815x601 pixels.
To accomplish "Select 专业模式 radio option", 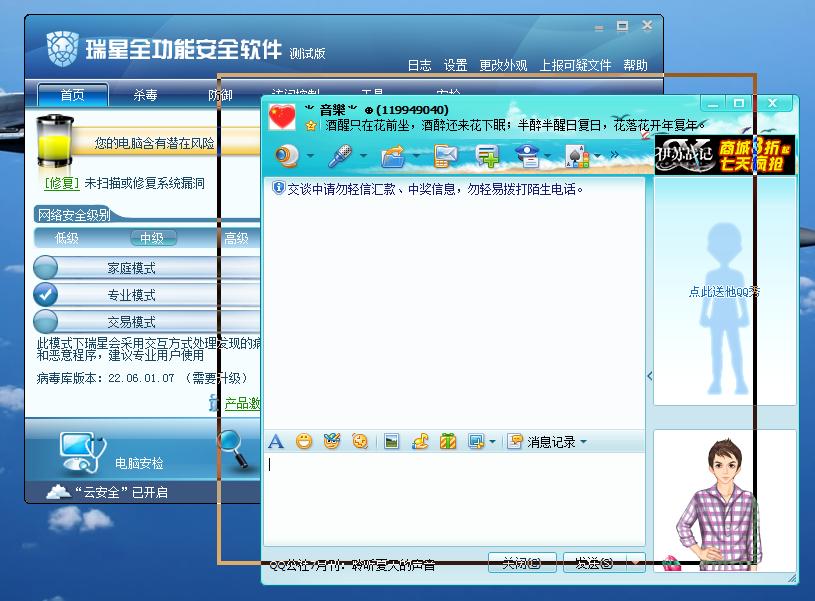I will pos(46,295).
